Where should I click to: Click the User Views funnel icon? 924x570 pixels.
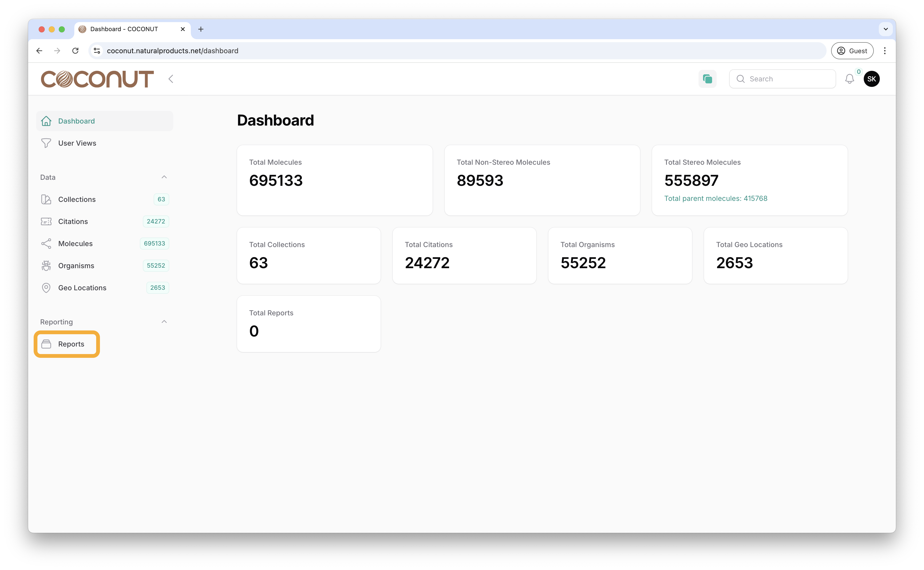coord(46,143)
